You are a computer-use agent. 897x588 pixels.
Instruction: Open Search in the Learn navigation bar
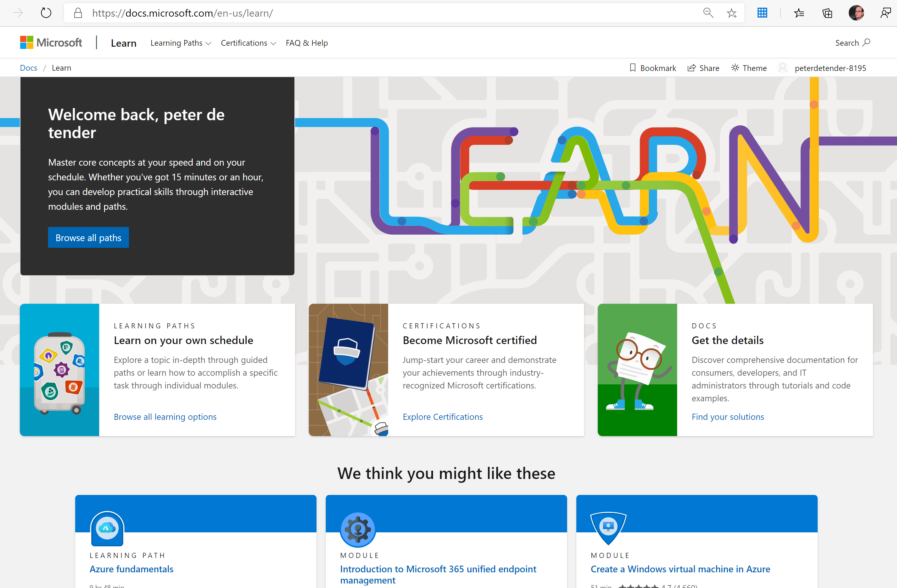coord(853,43)
